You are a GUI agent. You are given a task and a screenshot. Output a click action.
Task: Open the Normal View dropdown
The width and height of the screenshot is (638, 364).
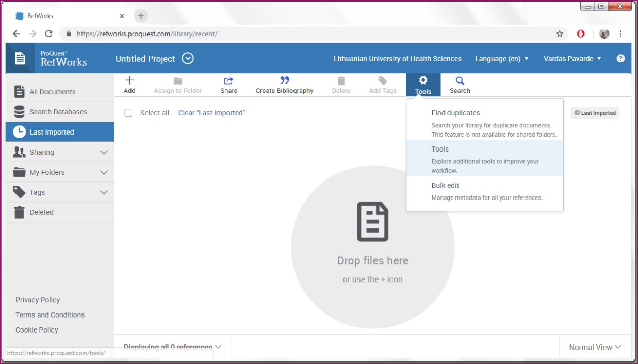[x=595, y=348]
